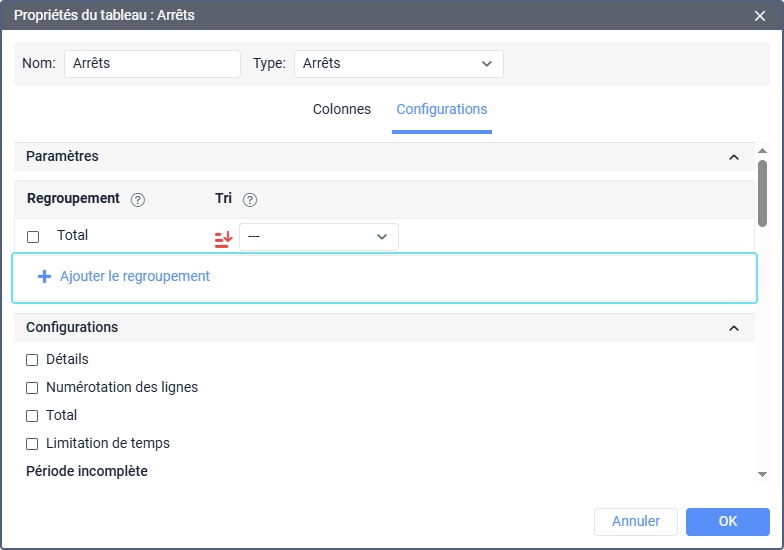784x550 pixels.
Task: Close the Propriétés du tableau dialog
Action: 760,15
